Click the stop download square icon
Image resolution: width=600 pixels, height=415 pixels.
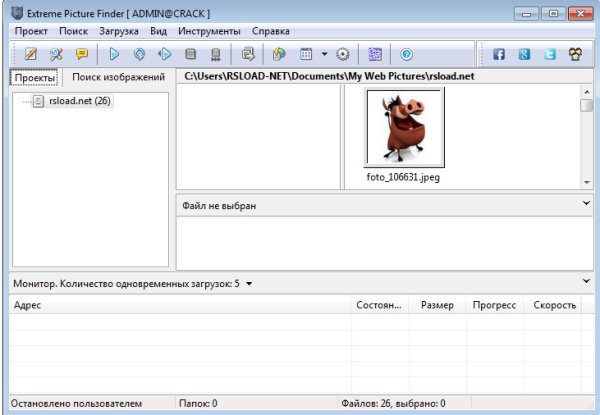pyautogui.click(x=190, y=54)
